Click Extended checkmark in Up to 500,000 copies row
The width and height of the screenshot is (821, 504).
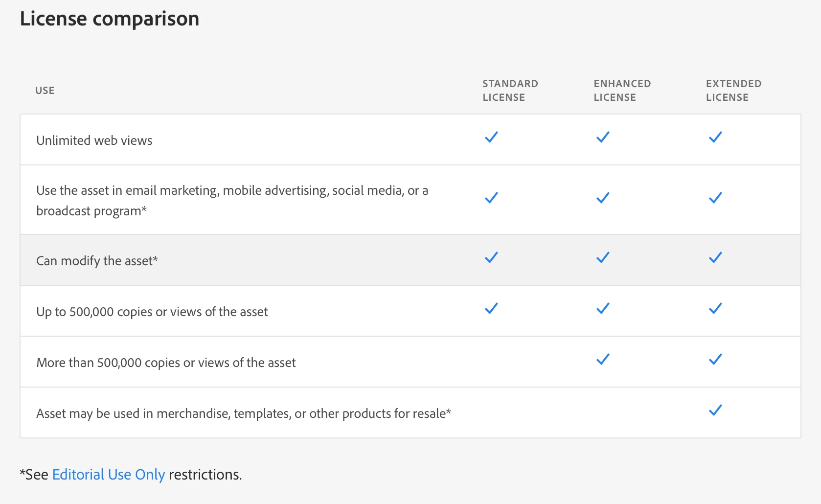[x=715, y=309]
